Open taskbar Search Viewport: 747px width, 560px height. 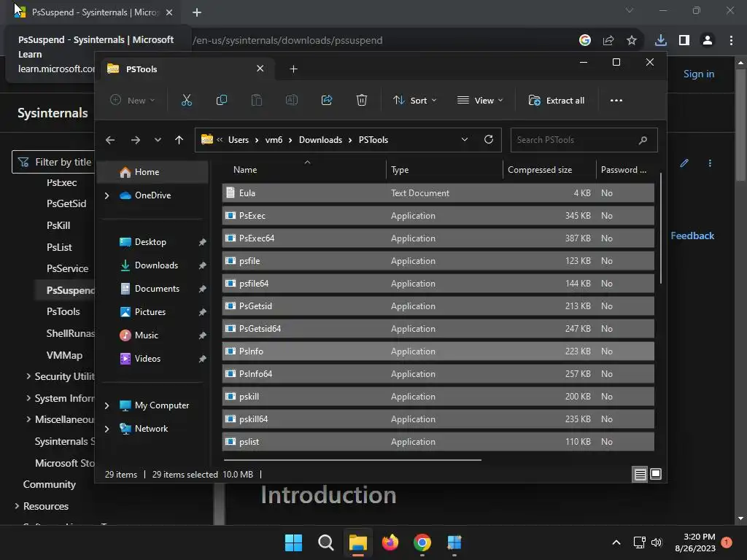tap(326, 542)
